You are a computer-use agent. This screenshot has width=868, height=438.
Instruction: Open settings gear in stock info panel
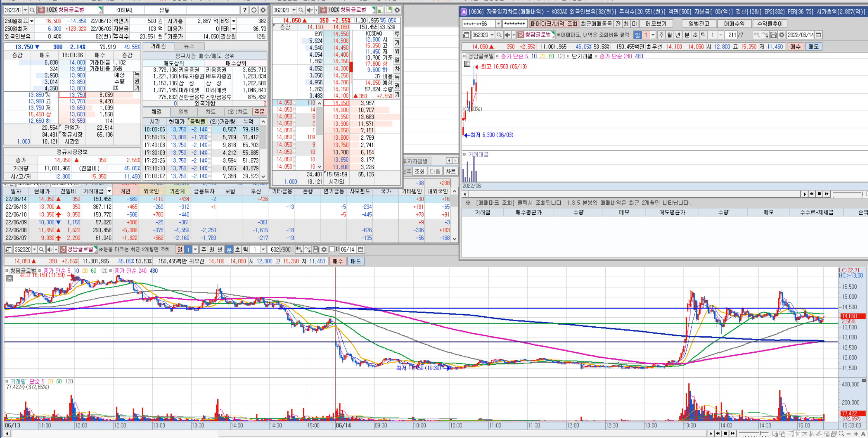tap(263, 10)
